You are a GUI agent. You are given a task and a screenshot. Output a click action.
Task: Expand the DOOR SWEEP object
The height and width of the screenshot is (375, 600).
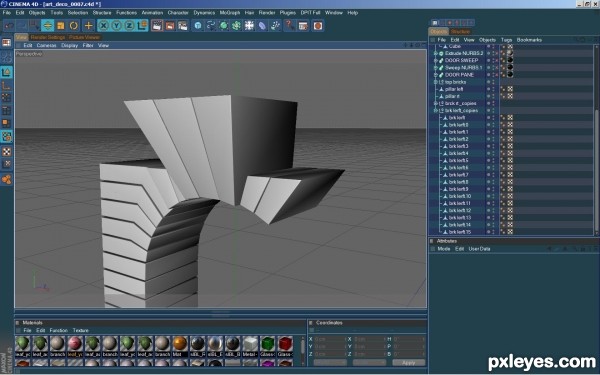[x=435, y=60]
